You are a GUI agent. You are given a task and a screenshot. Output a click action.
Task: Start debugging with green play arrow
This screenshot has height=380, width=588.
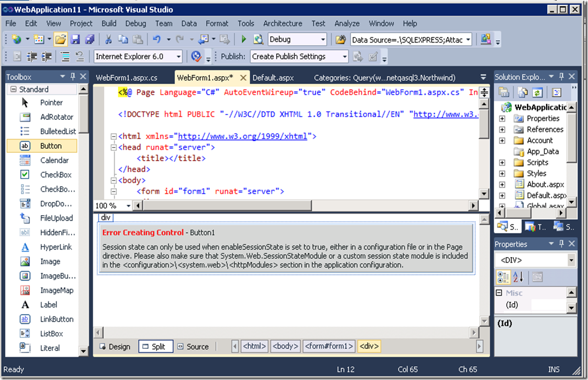(x=244, y=40)
